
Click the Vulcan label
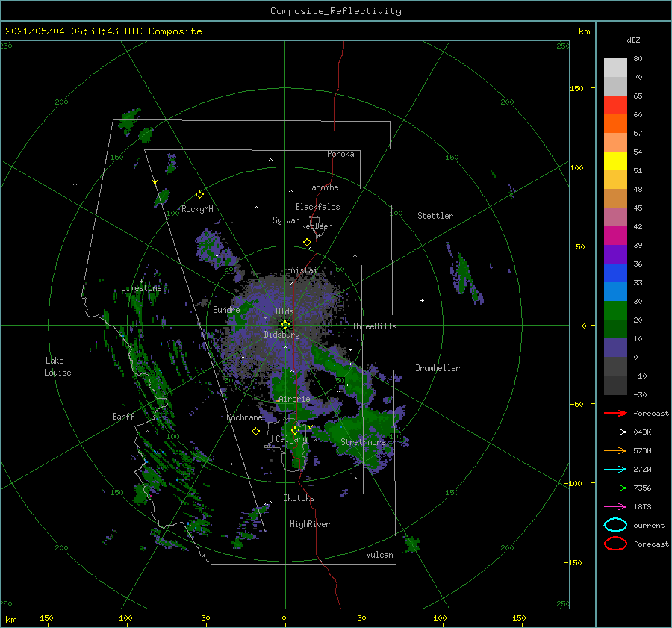tap(379, 554)
